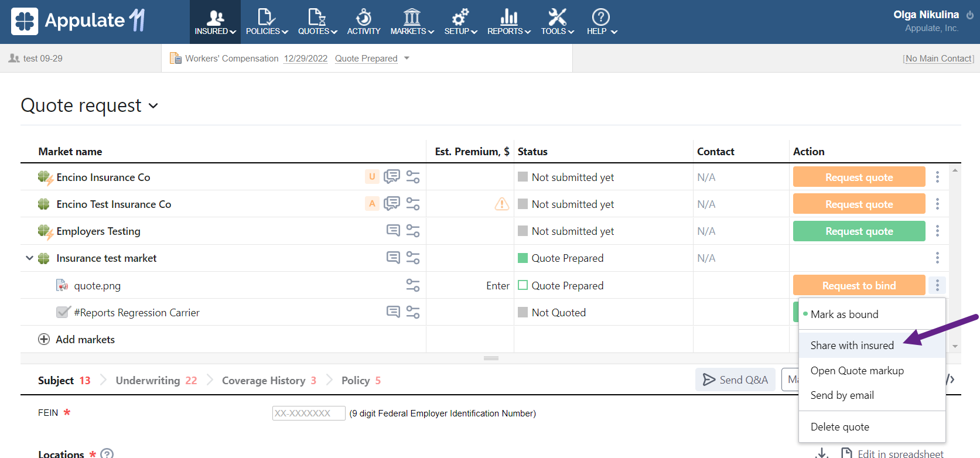Click the Encino Insurance Co market icon
Viewport: 980px width, 458px height.
click(x=45, y=177)
